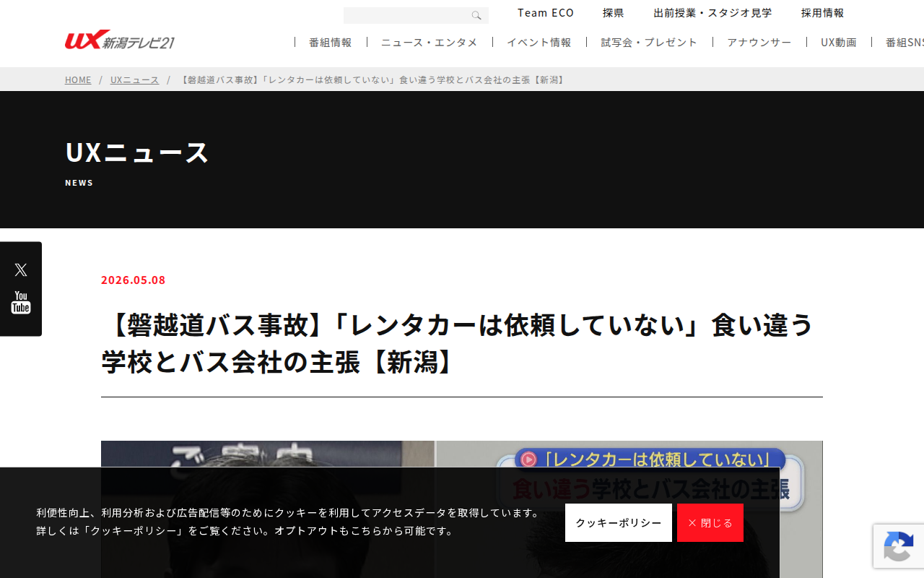This screenshot has width=924, height=578.
Task: Click the NEWS subtitle text
Action: (x=79, y=183)
